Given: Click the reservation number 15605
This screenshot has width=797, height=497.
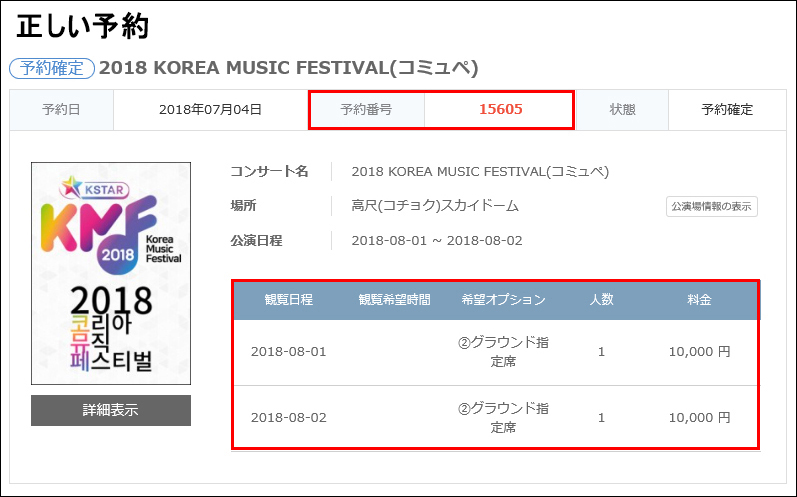Looking at the screenshot, I should [500, 109].
